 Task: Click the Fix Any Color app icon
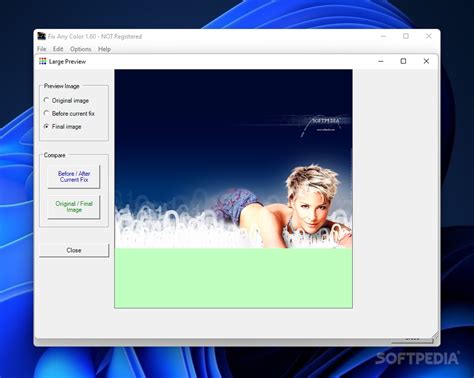41,36
